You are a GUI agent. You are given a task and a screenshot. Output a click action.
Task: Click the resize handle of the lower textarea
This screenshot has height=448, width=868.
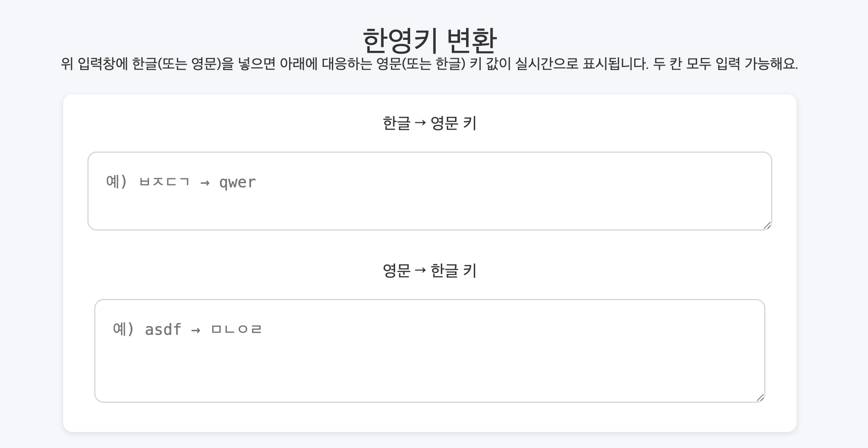coord(760,397)
